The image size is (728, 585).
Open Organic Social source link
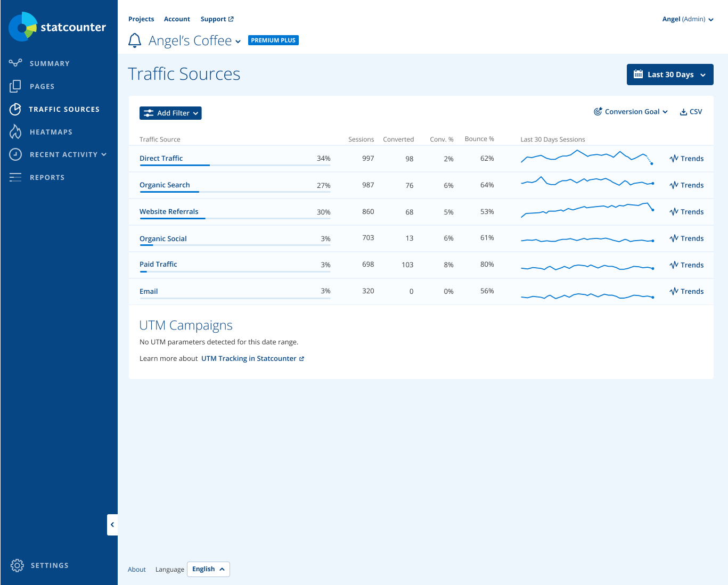click(163, 238)
